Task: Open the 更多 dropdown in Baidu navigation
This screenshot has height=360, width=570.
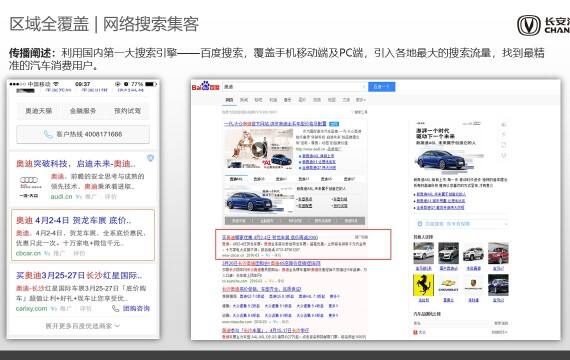Action: [x=361, y=100]
